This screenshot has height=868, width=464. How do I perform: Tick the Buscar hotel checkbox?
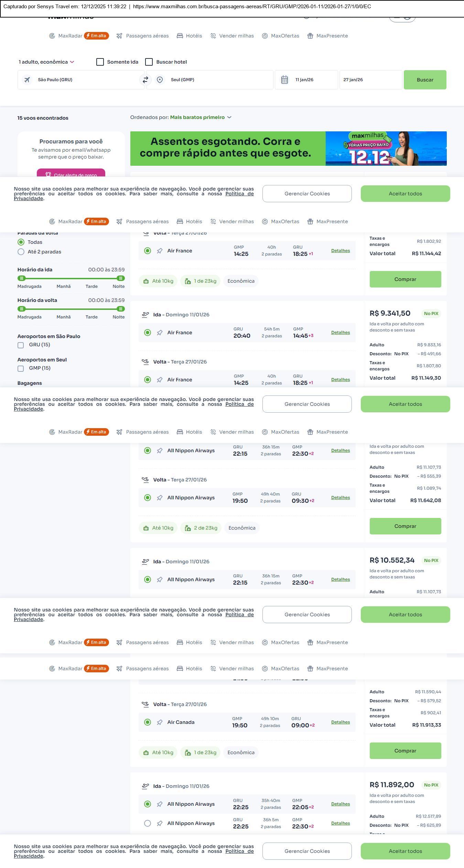pos(149,62)
